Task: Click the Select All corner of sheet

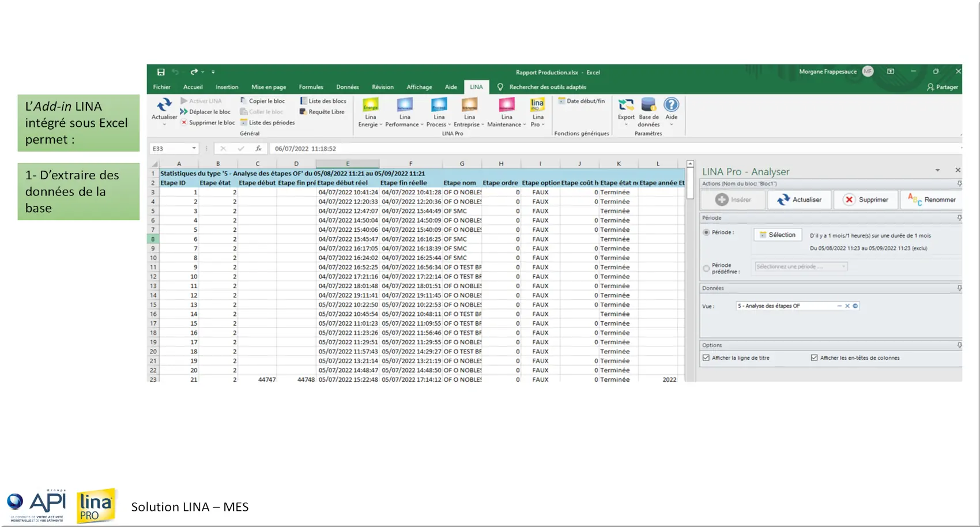Action: [154, 164]
